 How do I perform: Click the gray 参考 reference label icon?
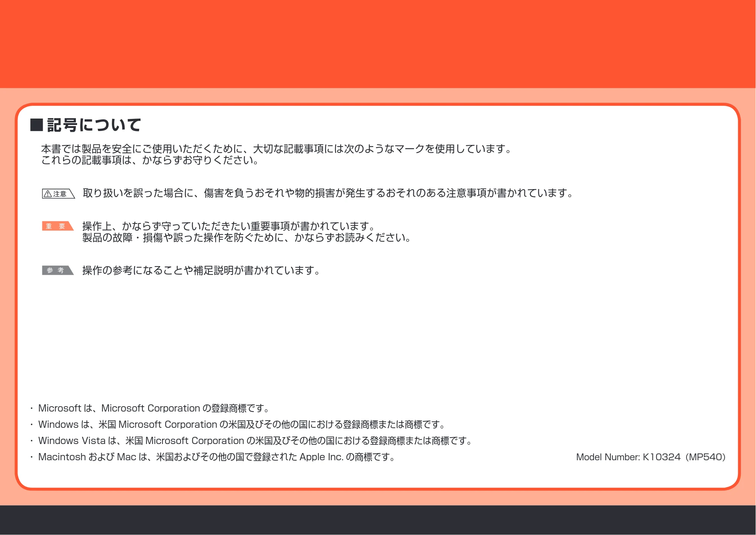[x=58, y=270]
